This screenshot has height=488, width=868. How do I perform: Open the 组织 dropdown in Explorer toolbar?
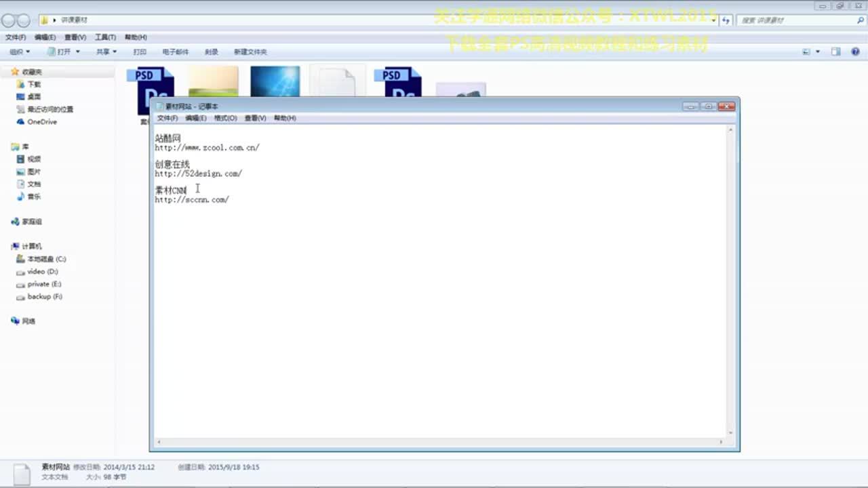pyautogui.click(x=20, y=52)
